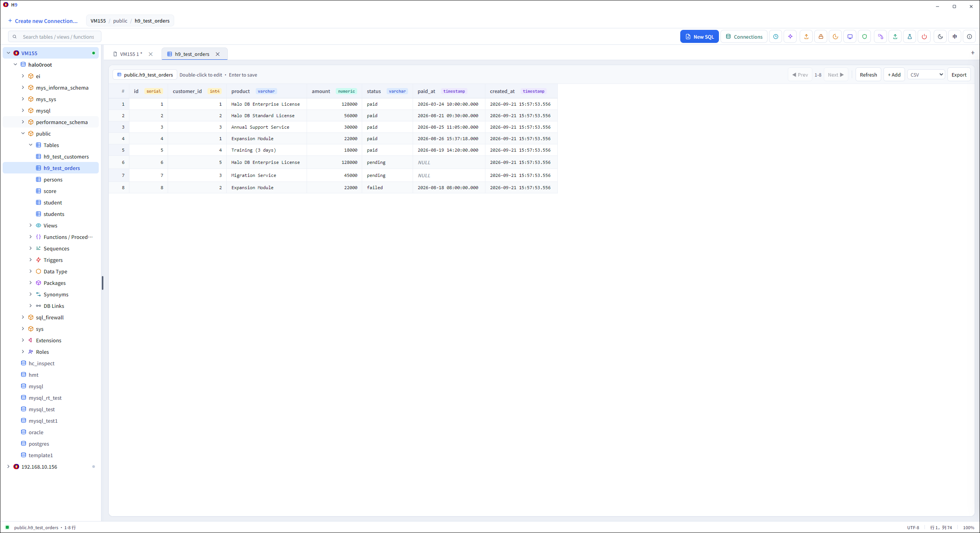Collapse the halo0root database node
The height and width of the screenshot is (533, 980).
(15, 65)
